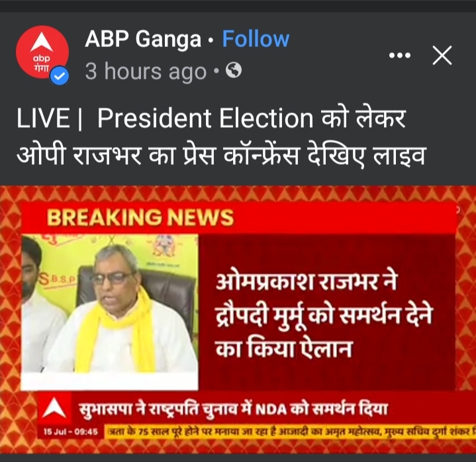
Task: Click the S.B.S.P logo behind the speaker
Action: (x=57, y=280)
